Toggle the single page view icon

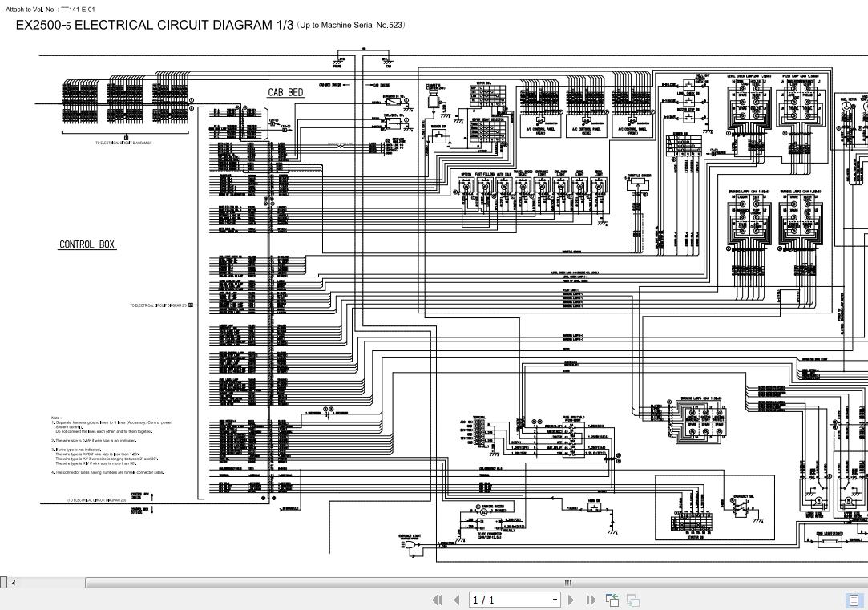coord(854,600)
